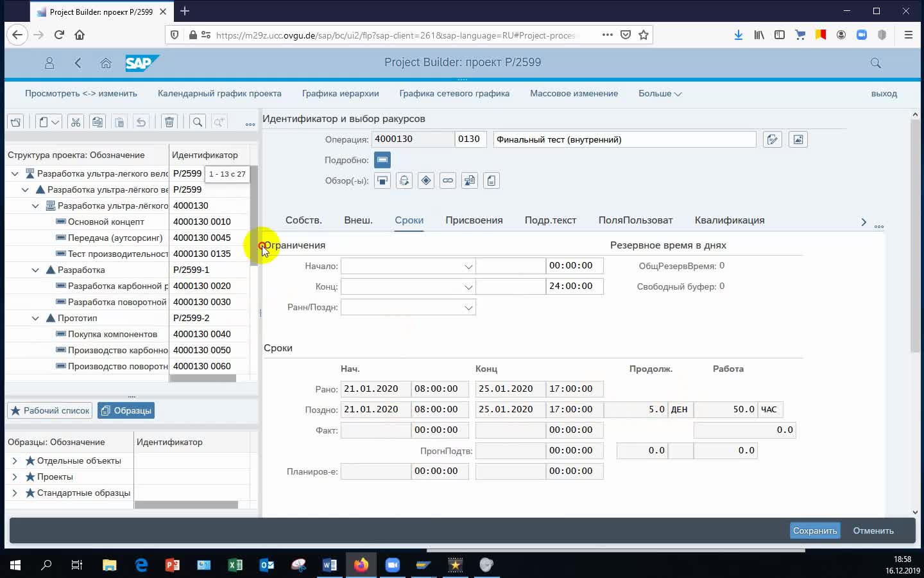Expand Стандартные образцы in templates

15,493
